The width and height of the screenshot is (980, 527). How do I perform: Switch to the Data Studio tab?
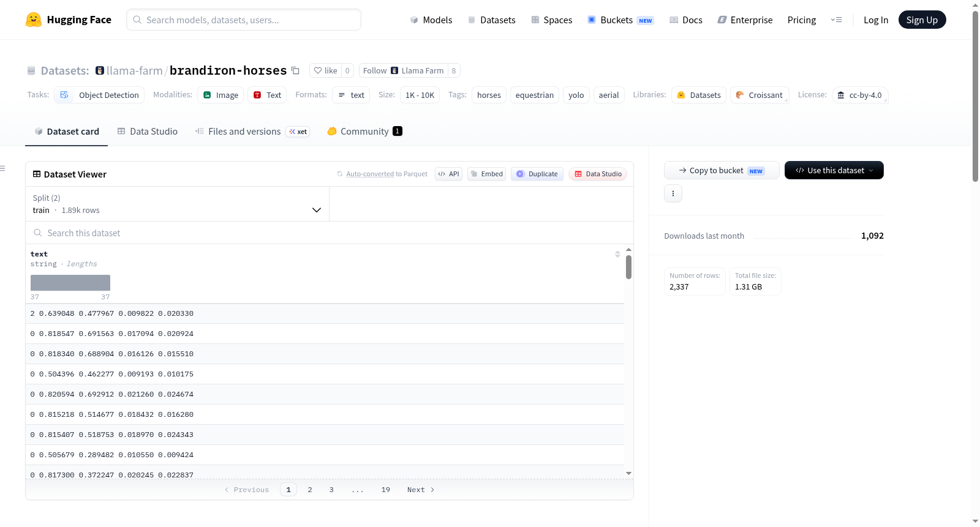[x=148, y=131]
